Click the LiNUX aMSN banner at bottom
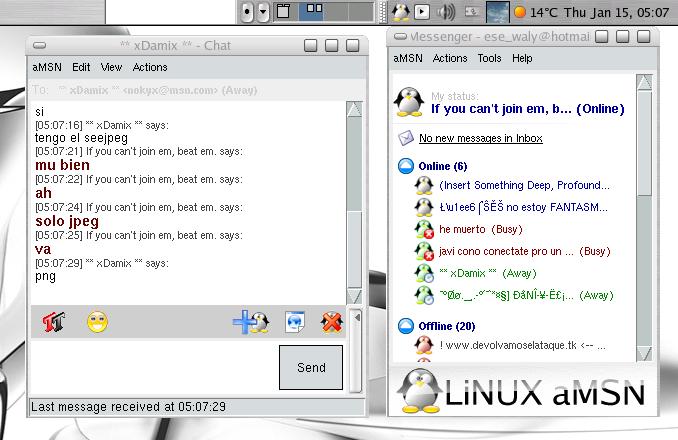The image size is (678, 440). click(x=522, y=391)
